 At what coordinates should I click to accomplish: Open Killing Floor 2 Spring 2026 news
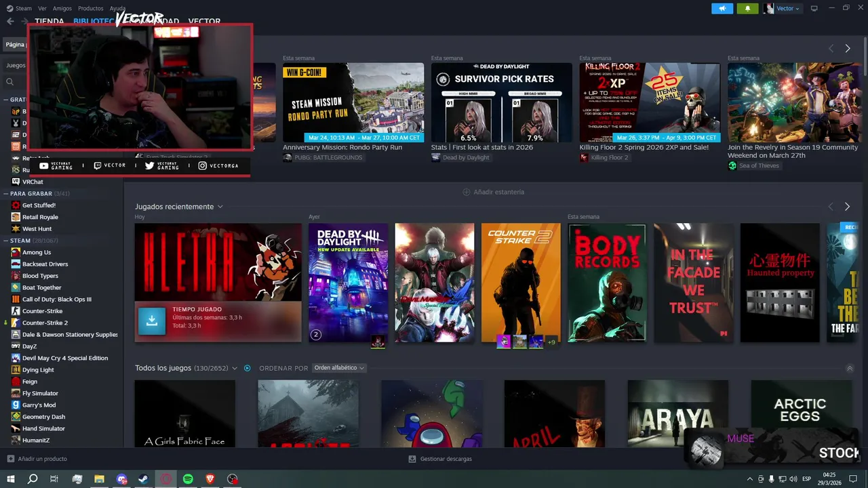(x=644, y=147)
